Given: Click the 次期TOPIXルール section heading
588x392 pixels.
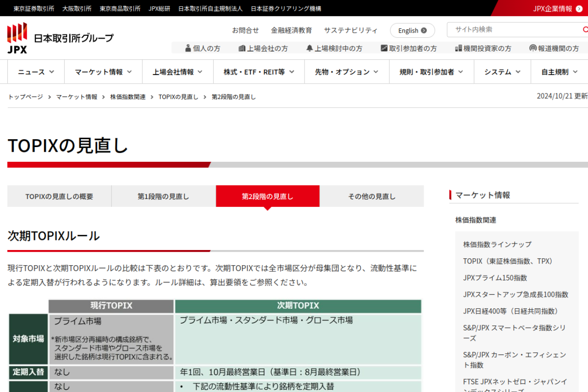Looking at the screenshot, I should (x=54, y=236).
